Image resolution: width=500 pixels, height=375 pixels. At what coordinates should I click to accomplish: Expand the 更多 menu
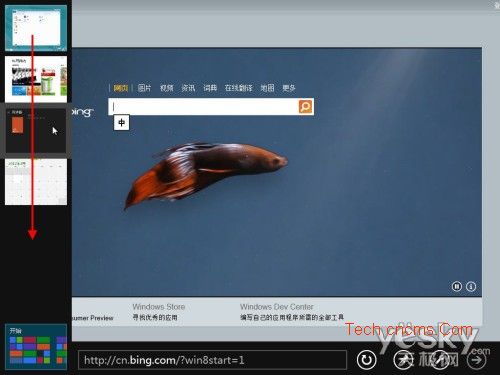289,88
